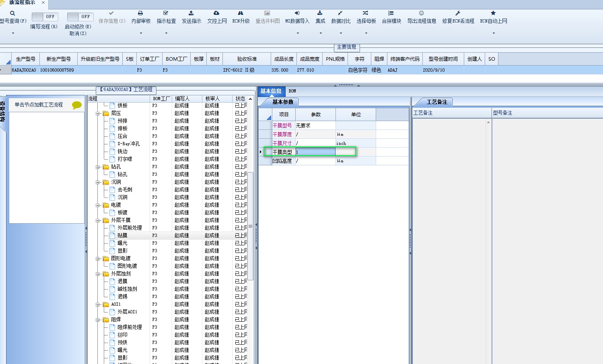Screen dimensions: 603x364
Task: Open dropdown arrow under MI数据导入
Action: pos(298,33)
